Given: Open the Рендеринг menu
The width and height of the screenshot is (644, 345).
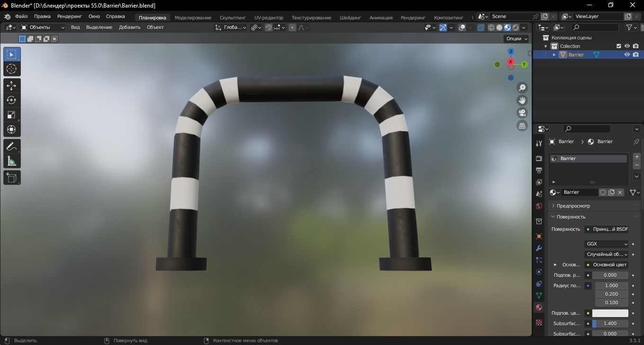Looking at the screenshot, I should pos(70,17).
